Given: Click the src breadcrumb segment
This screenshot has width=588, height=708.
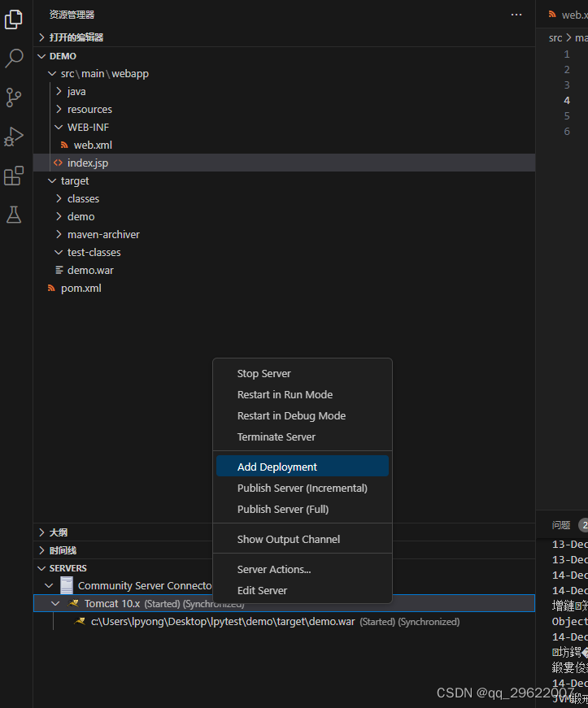Looking at the screenshot, I should 555,38.
